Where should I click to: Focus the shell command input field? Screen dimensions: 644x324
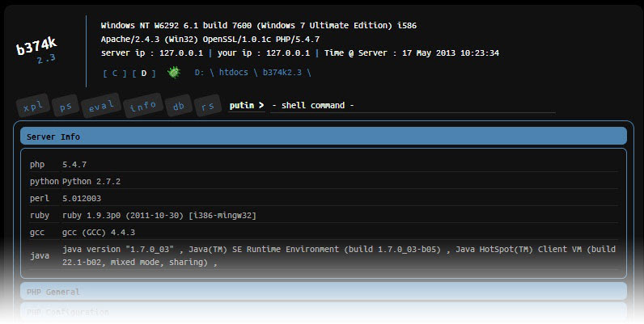point(413,105)
